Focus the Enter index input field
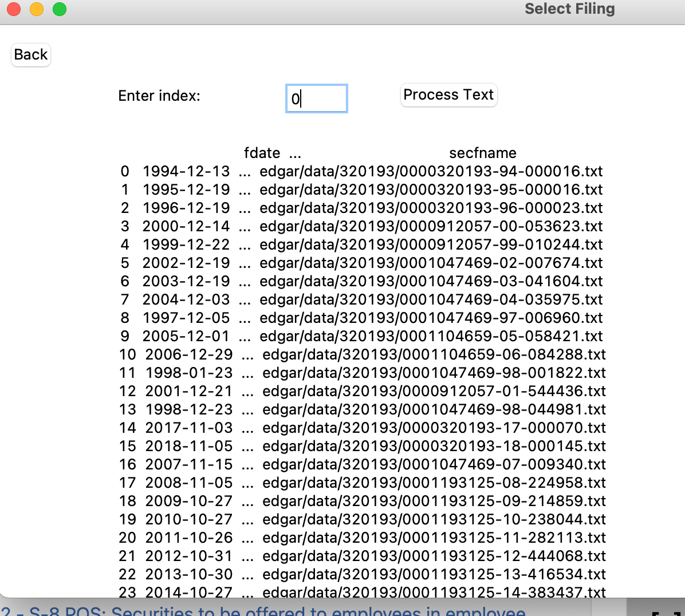 coord(317,98)
